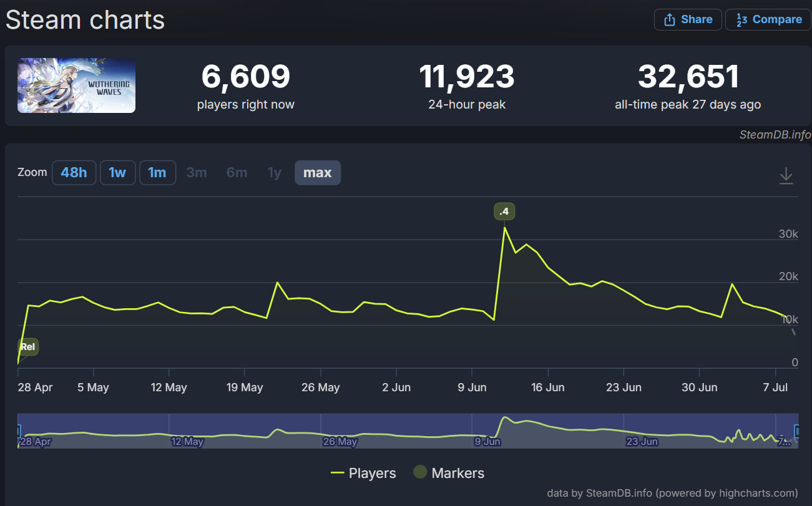812x506 pixels.
Task: Click the 5 May axis label
Action: [93, 387]
